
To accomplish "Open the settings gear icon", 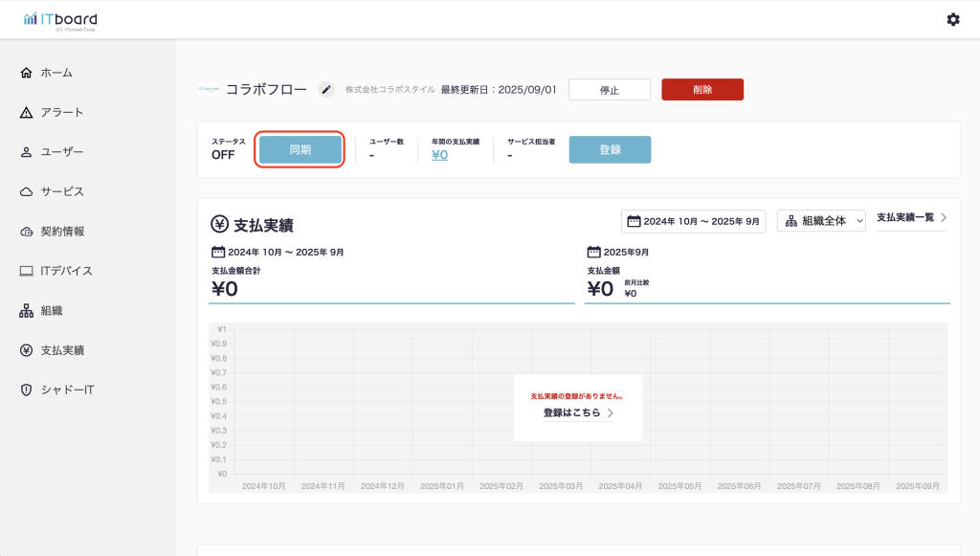I will pos(952,19).
